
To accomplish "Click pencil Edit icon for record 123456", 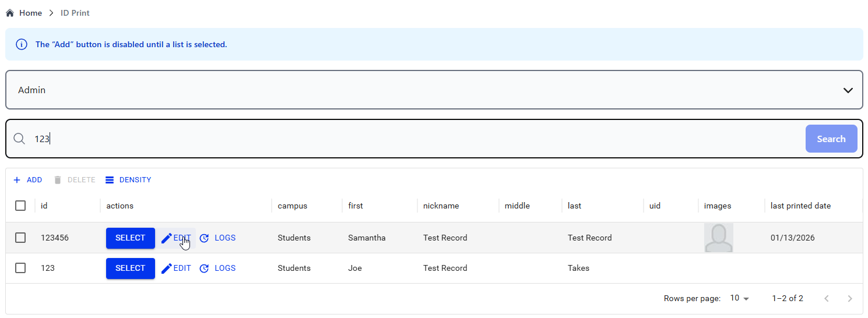I will click(x=167, y=238).
